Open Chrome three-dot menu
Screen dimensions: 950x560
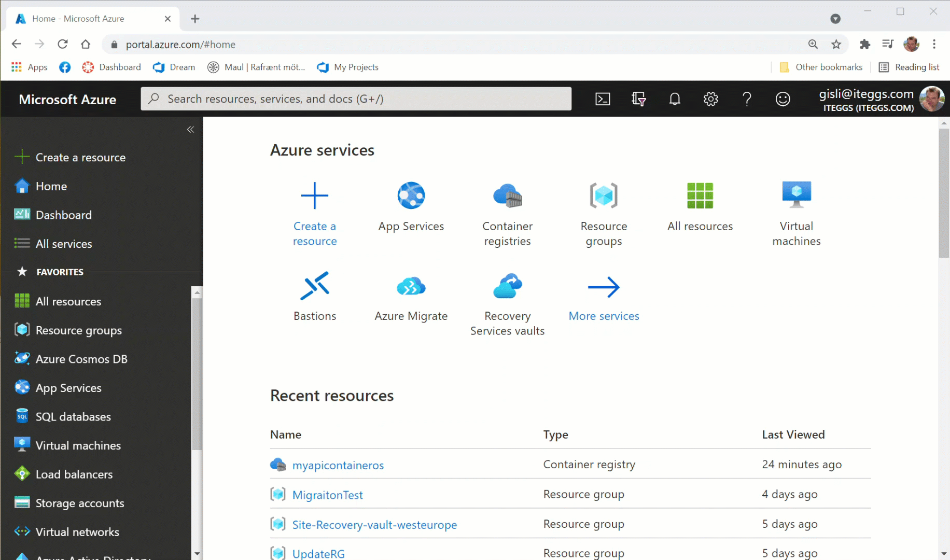[934, 45]
